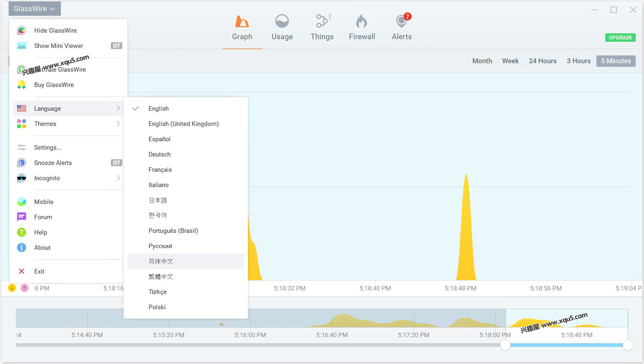Click the Buy GlassWire ribbon icon
The height and width of the screenshot is (364, 644).
[21, 85]
